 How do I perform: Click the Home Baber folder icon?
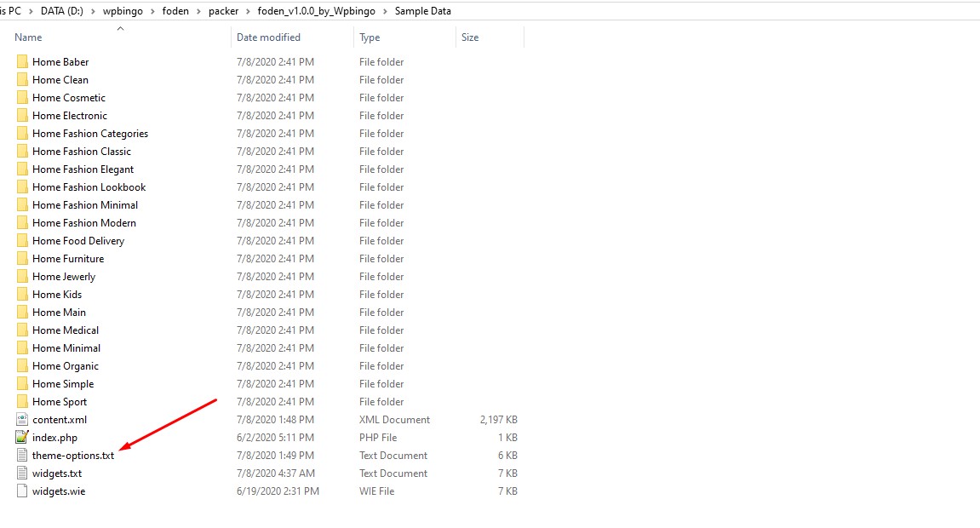(22, 62)
